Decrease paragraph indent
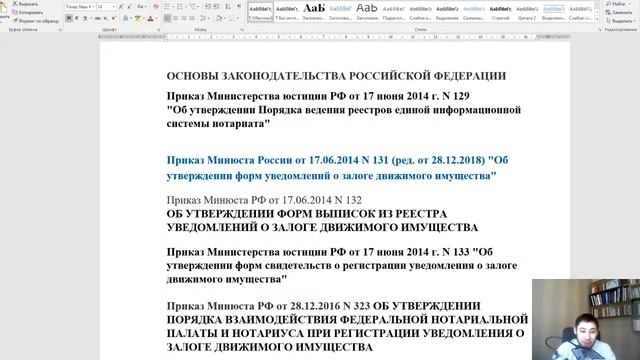Viewport: 640px width, 360px height. point(208,7)
